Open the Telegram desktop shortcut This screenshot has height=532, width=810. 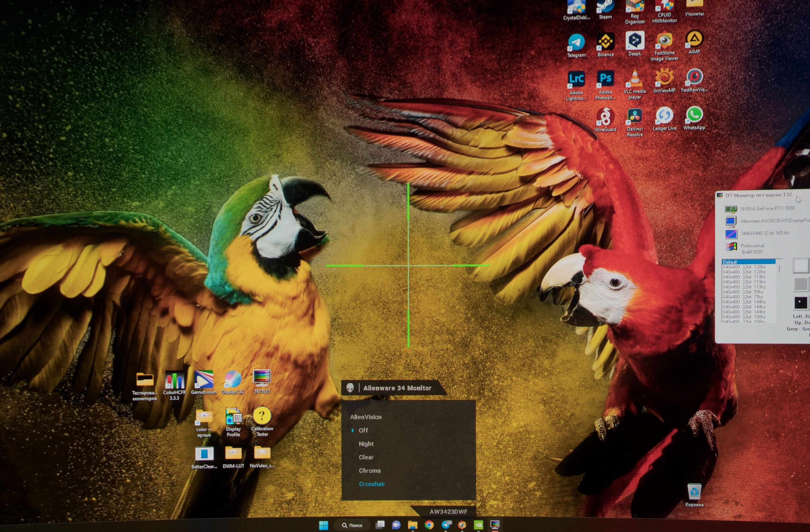(x=576, y=43)
